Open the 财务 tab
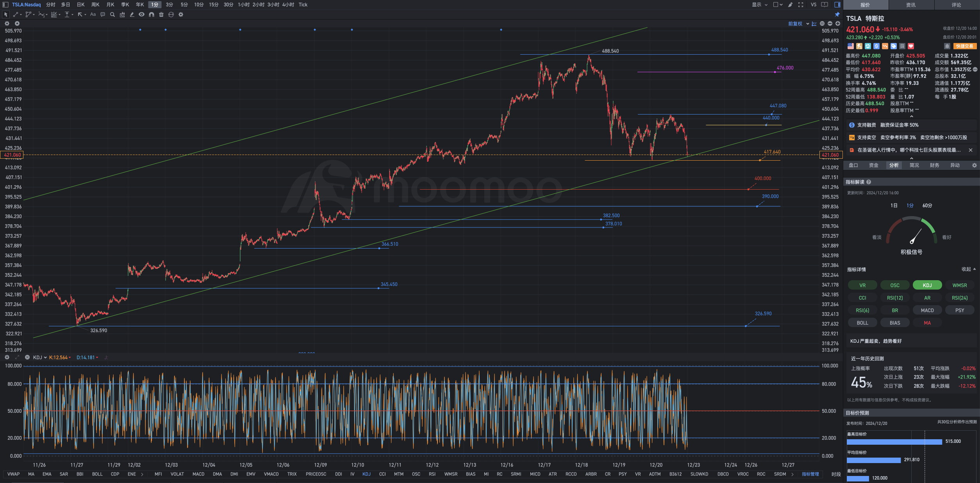Viewport: 980px width, 483px height. point(935,165)
